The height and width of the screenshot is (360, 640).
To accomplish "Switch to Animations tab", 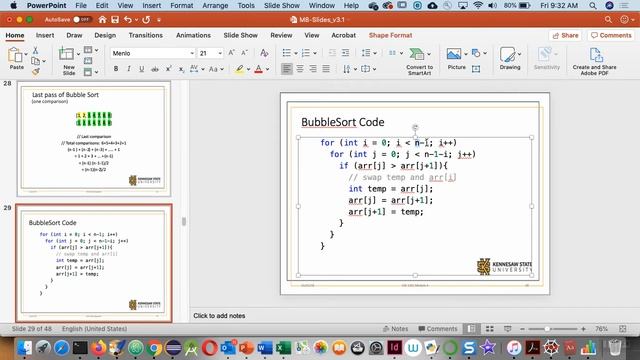I will coord(193,36).
